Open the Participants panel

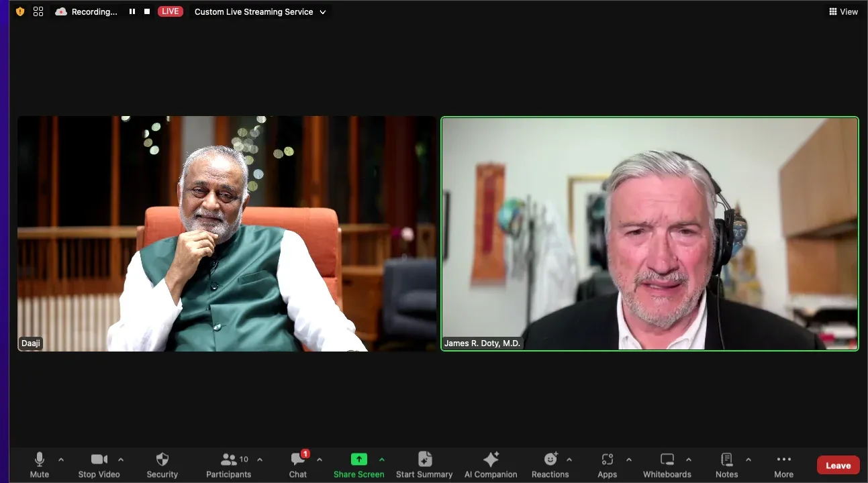tap(228, 465)
